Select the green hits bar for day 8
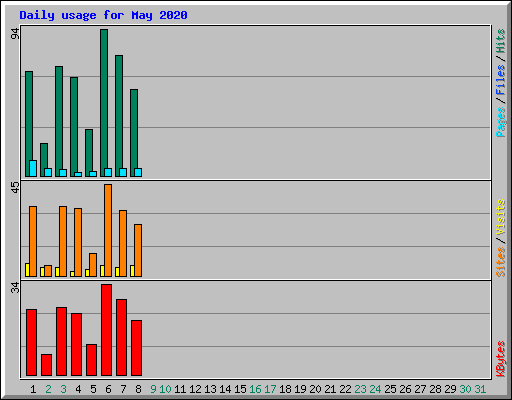Image resolution: width=512 pixels, height=400 pixels. (134, 133)
